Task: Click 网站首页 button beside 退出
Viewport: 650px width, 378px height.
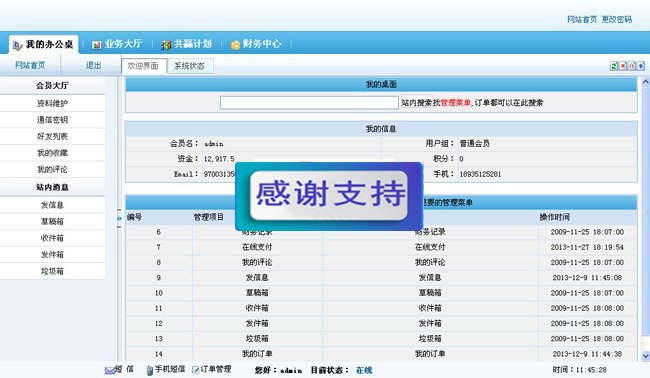Action: [x=30, y=65]
